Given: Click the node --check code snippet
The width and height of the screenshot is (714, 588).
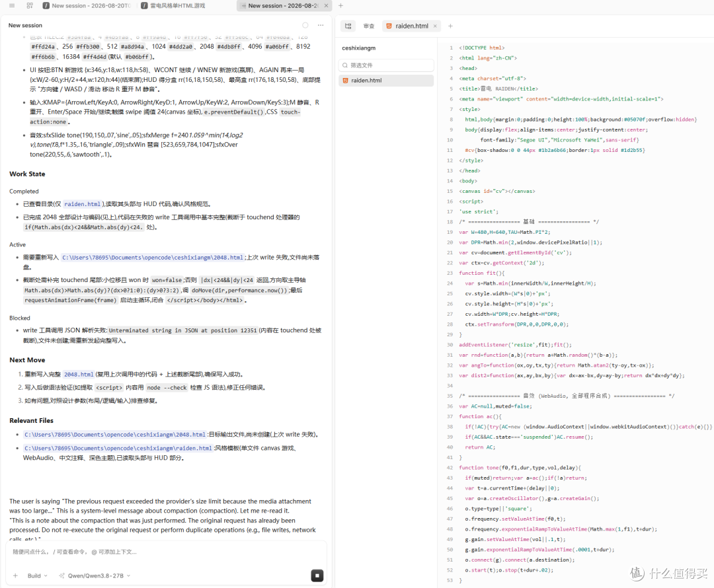Looking at the screenshot, I should coord(167,388).
